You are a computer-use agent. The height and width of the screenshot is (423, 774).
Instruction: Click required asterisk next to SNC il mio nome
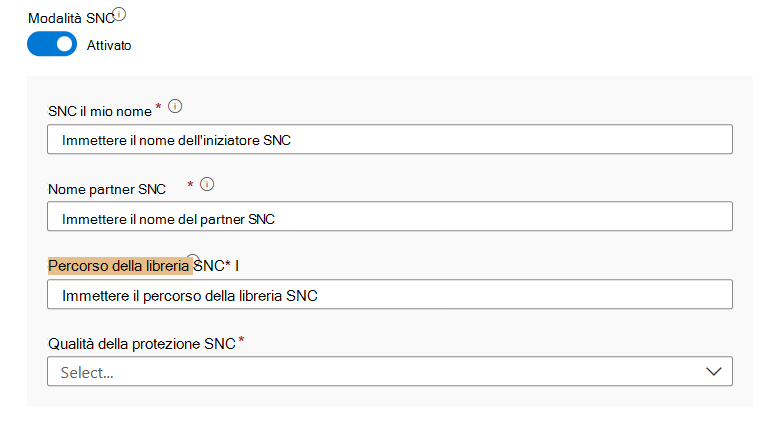coord(158,106)
